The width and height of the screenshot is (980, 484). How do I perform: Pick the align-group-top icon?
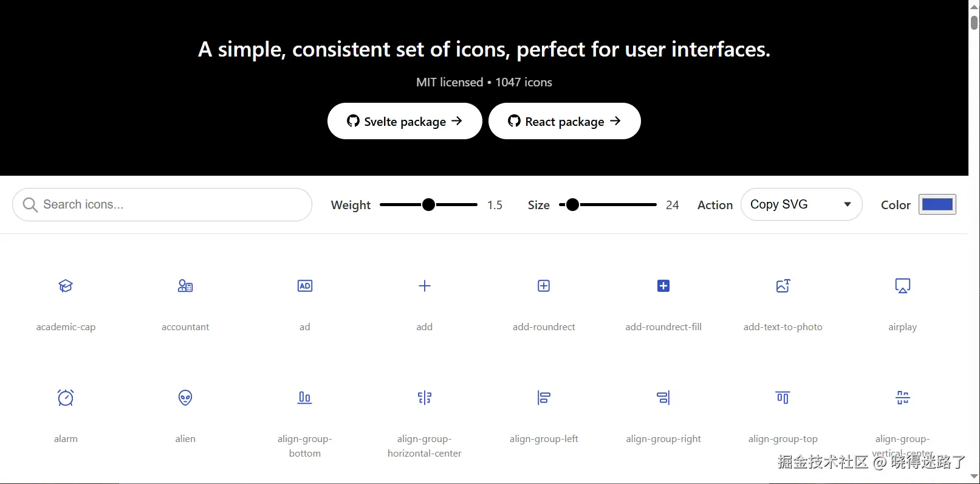pos(783,398)
